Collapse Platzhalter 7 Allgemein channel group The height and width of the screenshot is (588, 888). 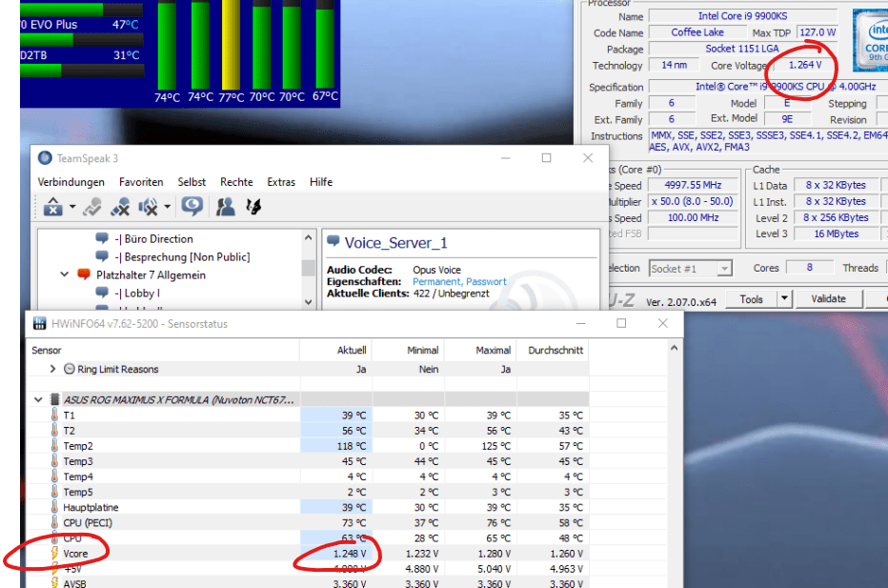click(x=65, y=274)
